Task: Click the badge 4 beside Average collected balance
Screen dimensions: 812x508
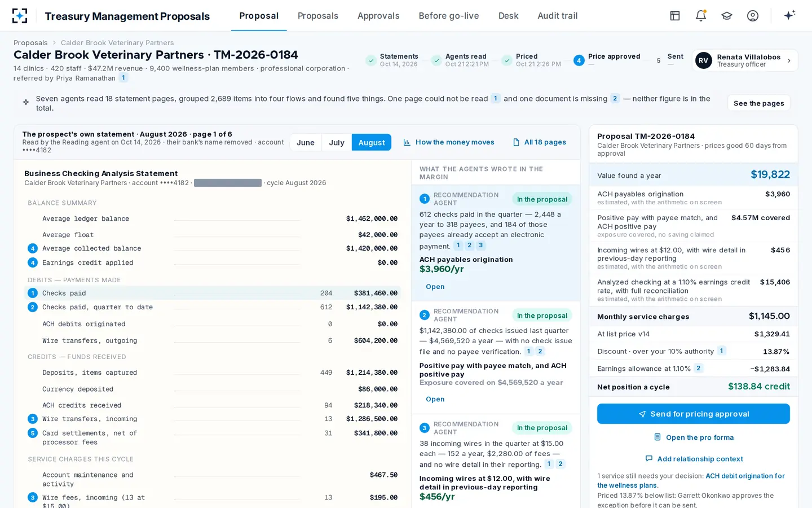Action: tap(33, 248)
